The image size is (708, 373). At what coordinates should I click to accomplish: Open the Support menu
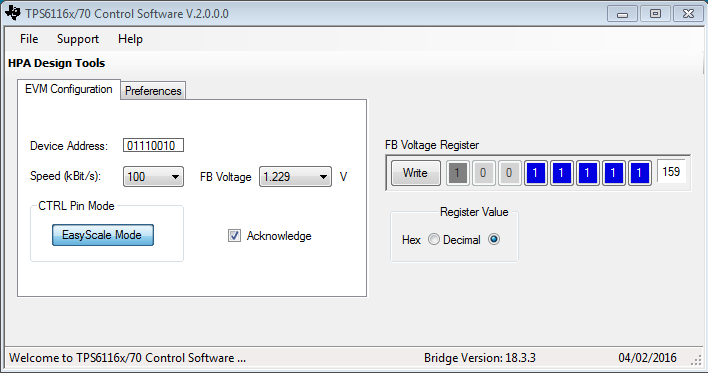pyautogui.click(x=78, y=39)
